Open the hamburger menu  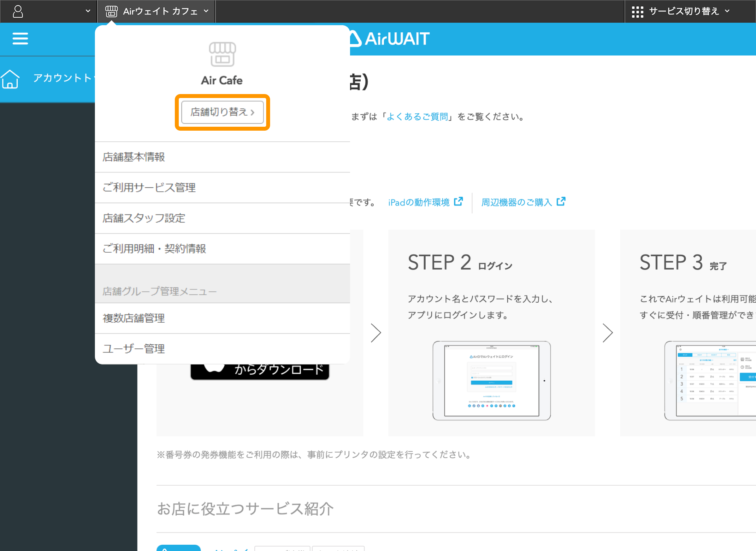coord(20,39)
